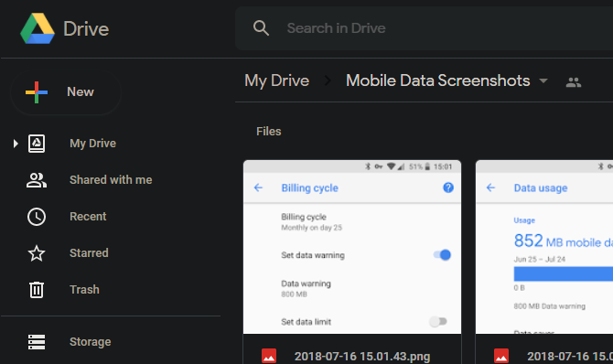Create a new item with New button
Screen dimensions: 613x364
click(66, 92)
